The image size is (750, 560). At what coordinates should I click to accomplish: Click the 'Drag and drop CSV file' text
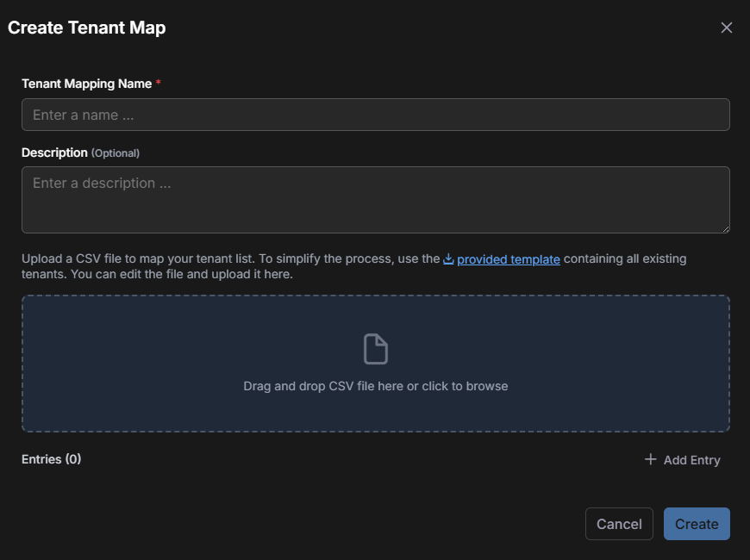[376, 386]
